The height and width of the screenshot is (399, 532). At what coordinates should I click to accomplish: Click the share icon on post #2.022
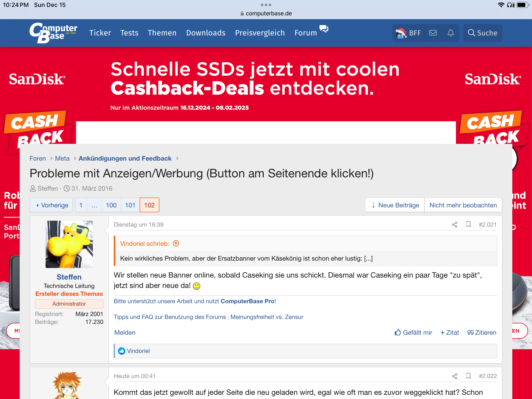point(454,376)
